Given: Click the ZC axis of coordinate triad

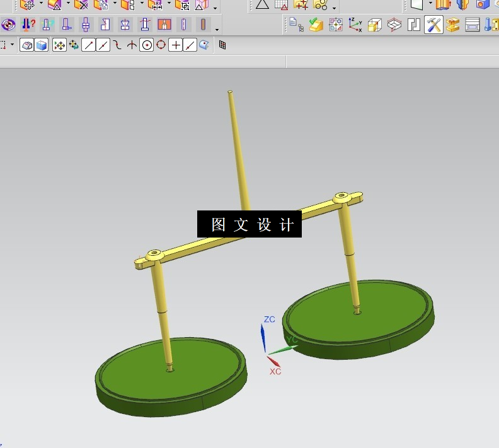Looking at the screenshot, I should tap(263, 337).
